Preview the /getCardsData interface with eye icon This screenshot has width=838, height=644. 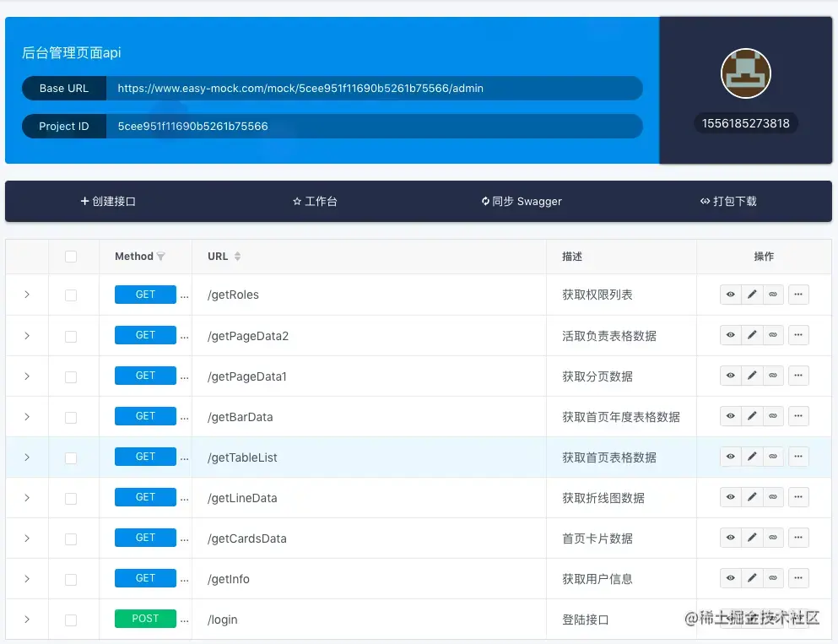(x=731, y=538)
